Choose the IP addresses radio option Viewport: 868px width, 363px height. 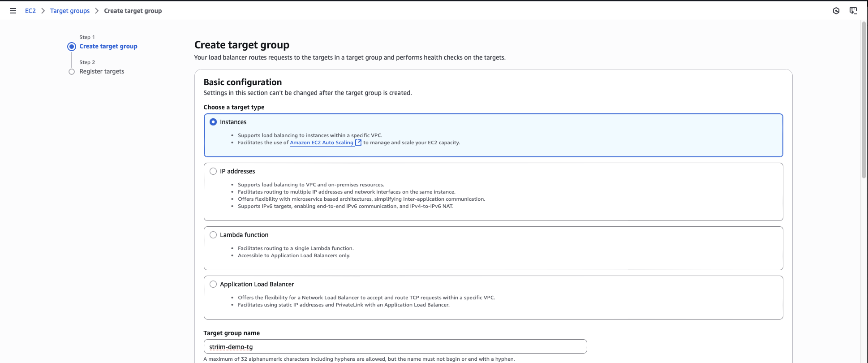[213, 171]
